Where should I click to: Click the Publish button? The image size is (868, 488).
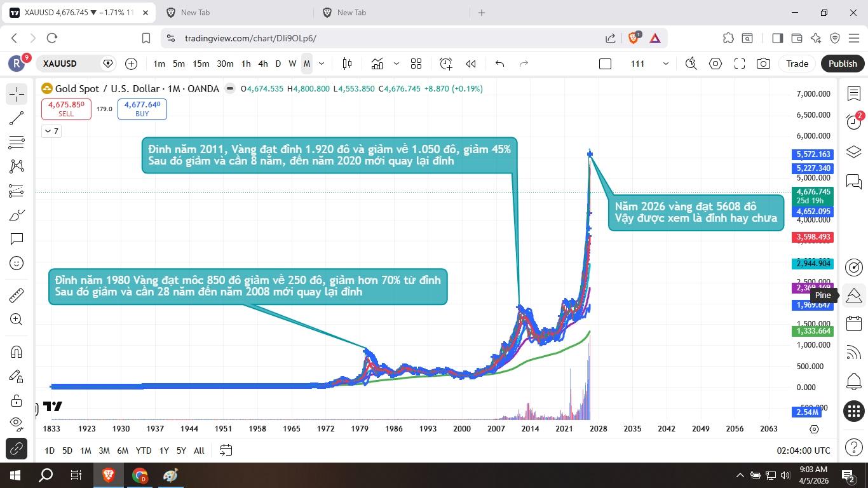[x=842, y=64]
